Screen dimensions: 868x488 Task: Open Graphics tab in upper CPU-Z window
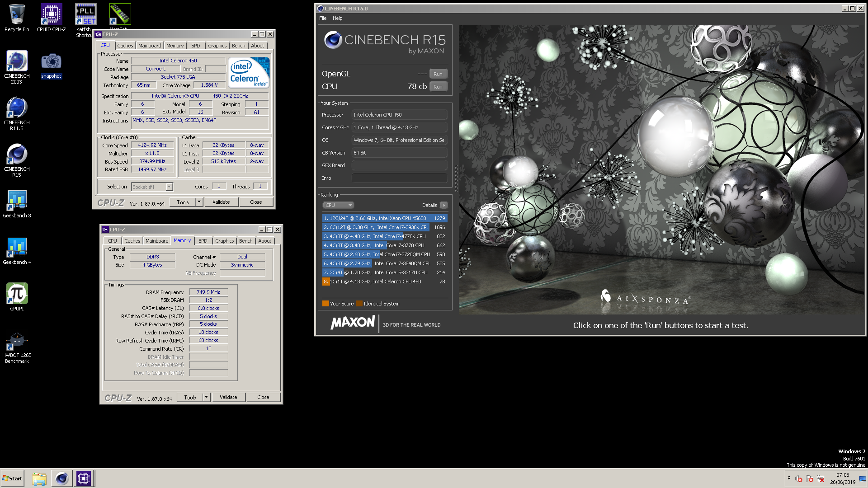tap(217, 46)
